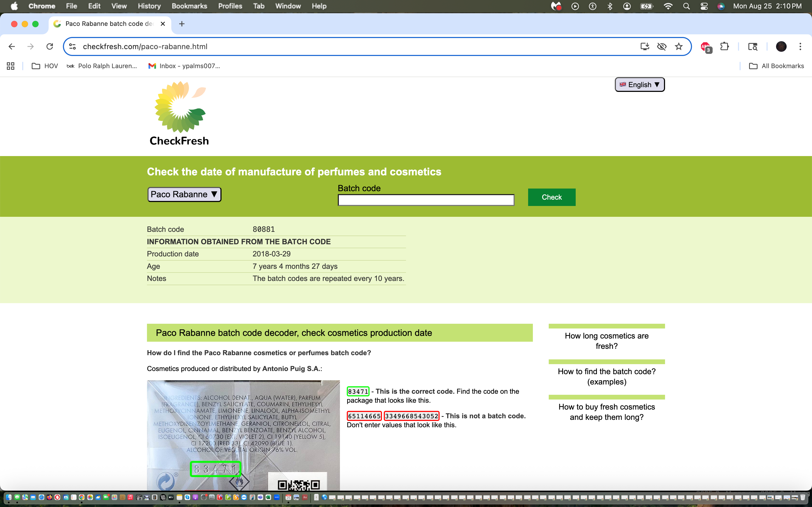Open the Bookmarks menu in the menu bar
The width and height of the screenshot is (812, 507).
pos(189,6)
